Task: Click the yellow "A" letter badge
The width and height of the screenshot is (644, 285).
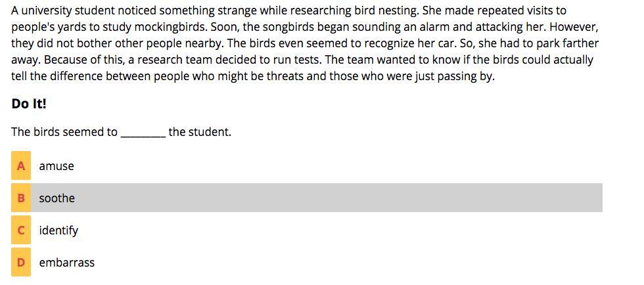Action: pyautogui.click(x=21, y=166)
